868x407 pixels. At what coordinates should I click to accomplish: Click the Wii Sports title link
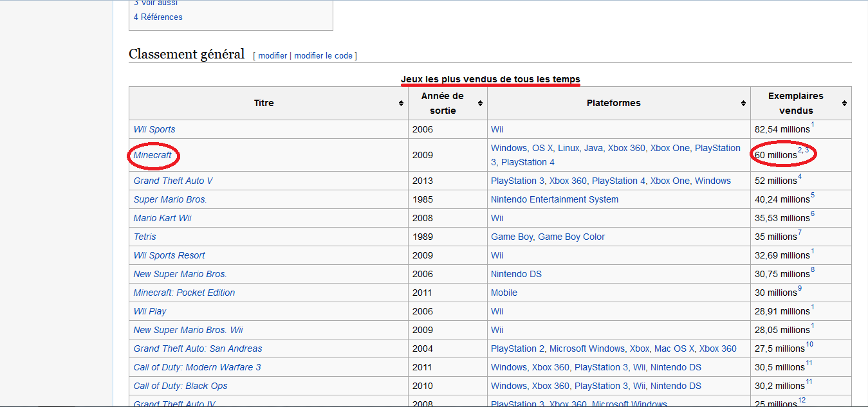154,129
